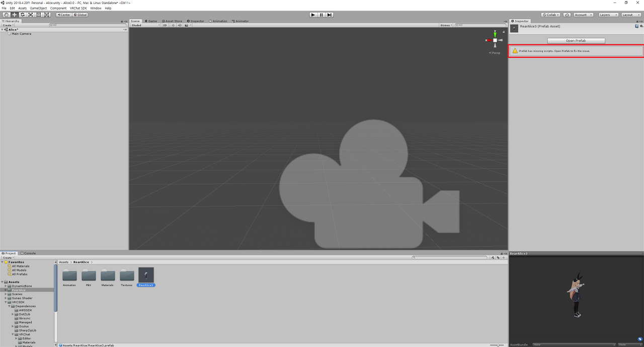Select the Scale tool
Image resolution: width=644 pixels, height=347 pixels.
(x=30, y=14)
